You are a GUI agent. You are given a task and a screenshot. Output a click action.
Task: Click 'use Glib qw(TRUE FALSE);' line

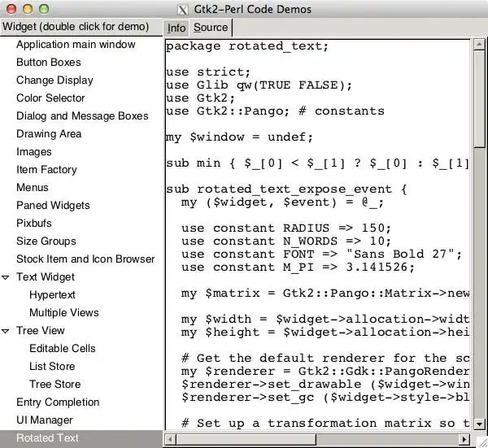tap(259, 85)
